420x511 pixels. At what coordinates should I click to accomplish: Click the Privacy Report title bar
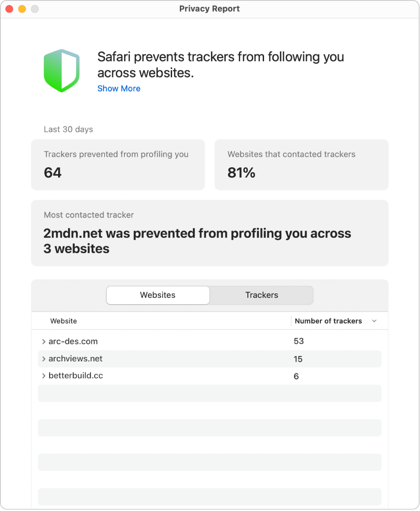pos(210,9)
